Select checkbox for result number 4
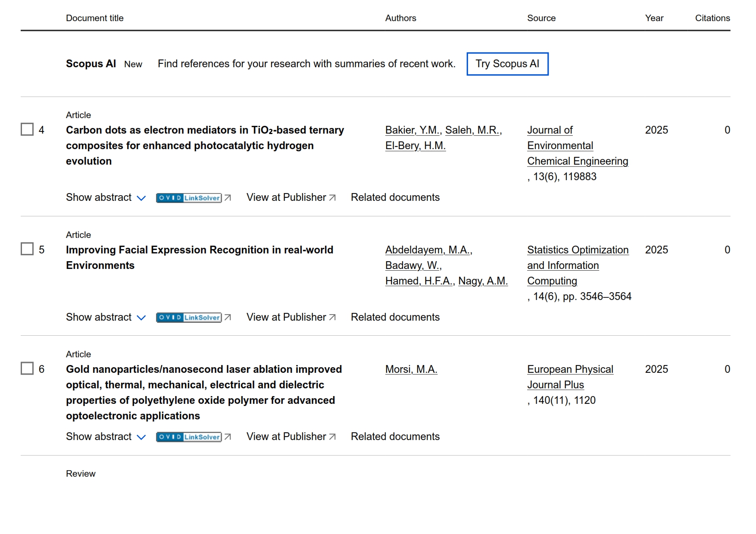 pyautogui.click(x=27, y=130)
